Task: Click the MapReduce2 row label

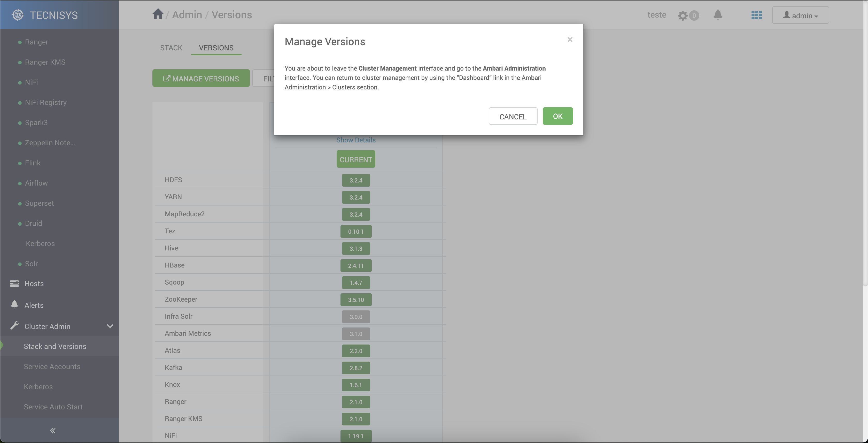Action: (184, 214)
